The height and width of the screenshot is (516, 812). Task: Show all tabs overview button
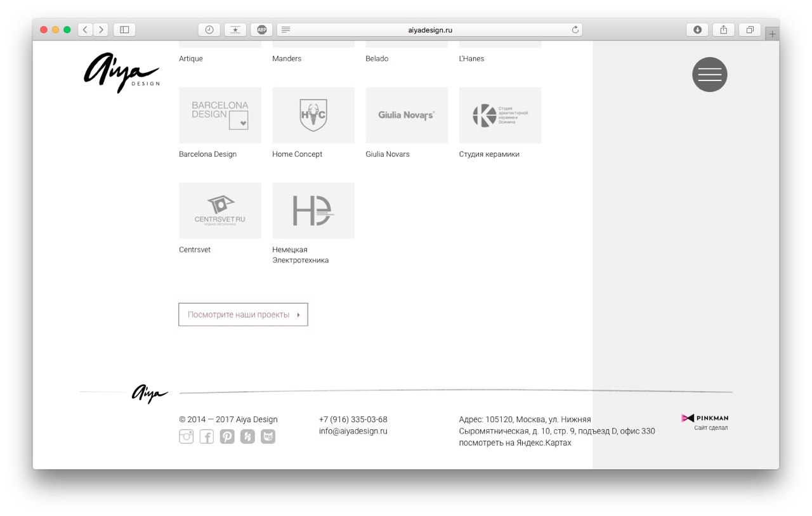click(x=750, y=30)
